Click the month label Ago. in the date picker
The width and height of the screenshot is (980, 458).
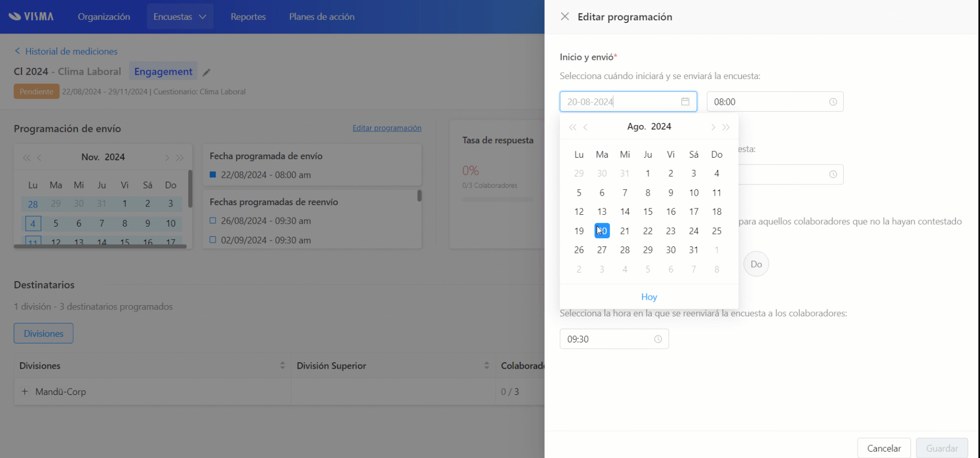636,127
